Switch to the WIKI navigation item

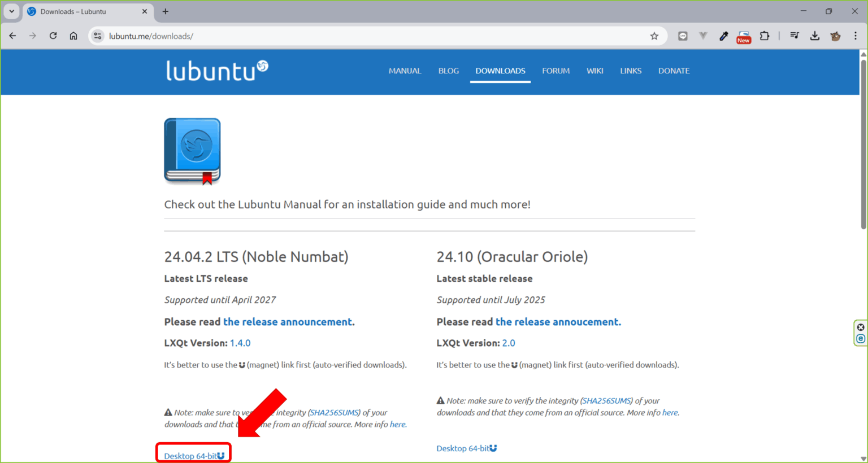(594, 71)
